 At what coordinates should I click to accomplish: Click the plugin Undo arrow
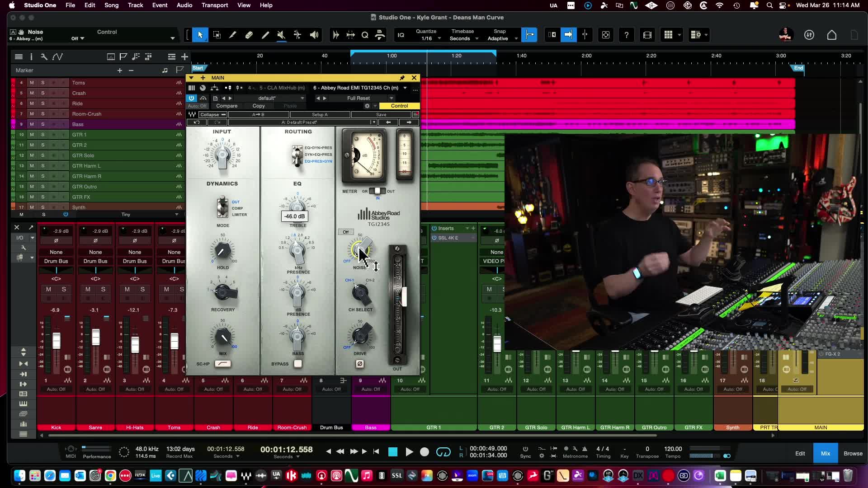(x=197, y=122)
